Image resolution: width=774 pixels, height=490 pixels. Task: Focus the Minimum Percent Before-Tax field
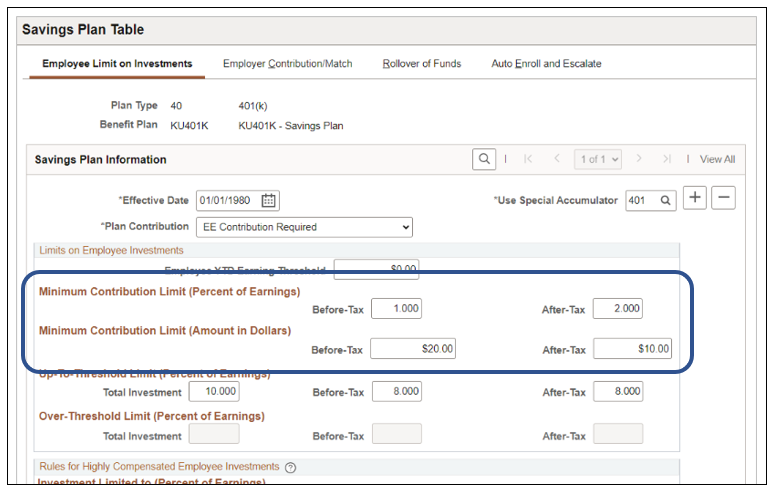(x=397, y=309)
